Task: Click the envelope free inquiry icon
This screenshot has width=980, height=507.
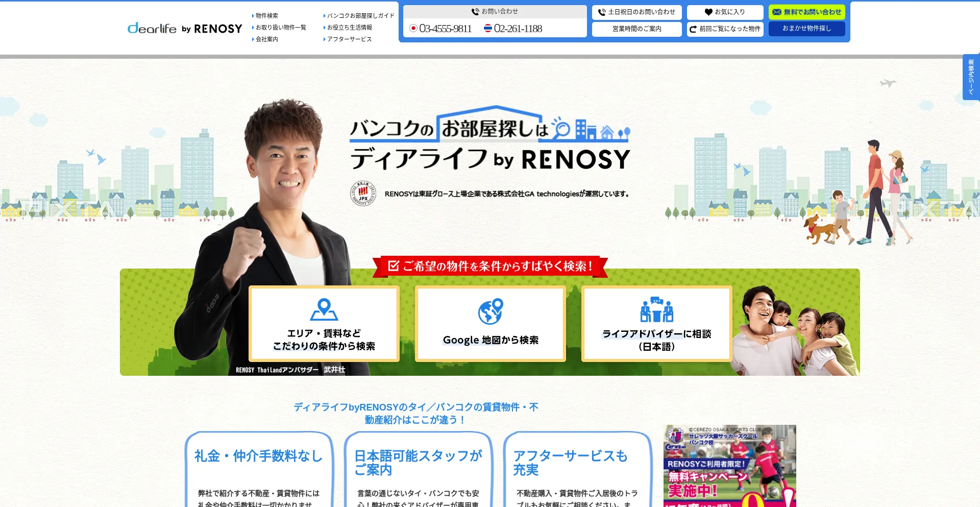Action: coord(777,12)
